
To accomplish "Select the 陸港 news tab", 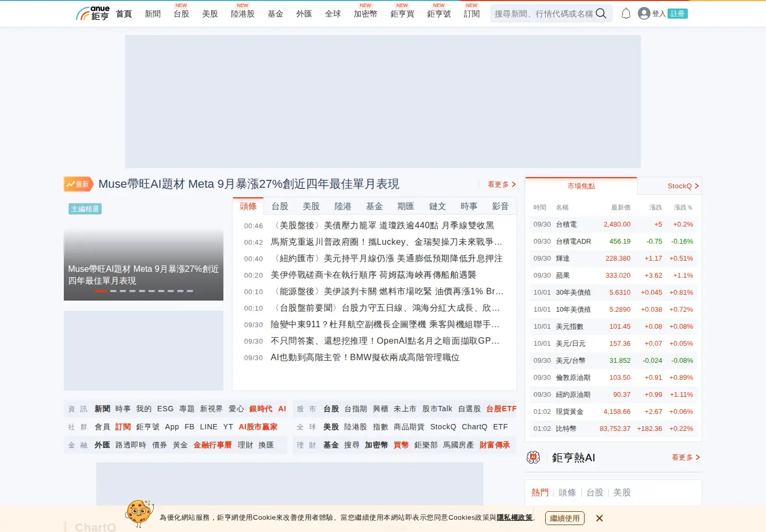I will click(343, 206).
